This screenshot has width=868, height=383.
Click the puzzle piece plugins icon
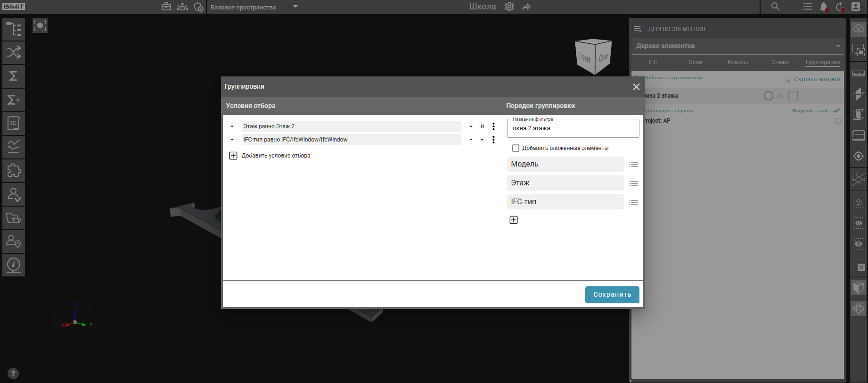click(x=14, y=171)
